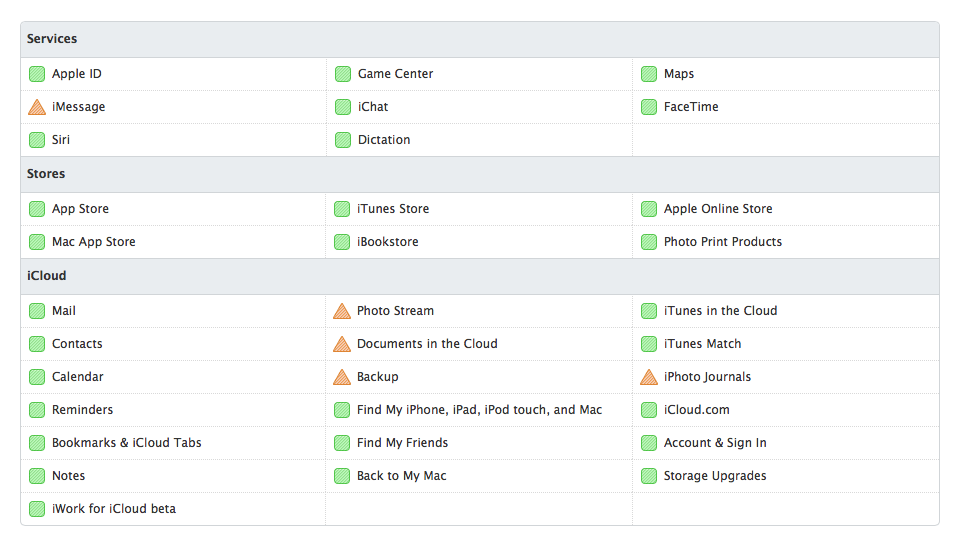Click the green status icon beside iTunes in the Cloud

649,311
